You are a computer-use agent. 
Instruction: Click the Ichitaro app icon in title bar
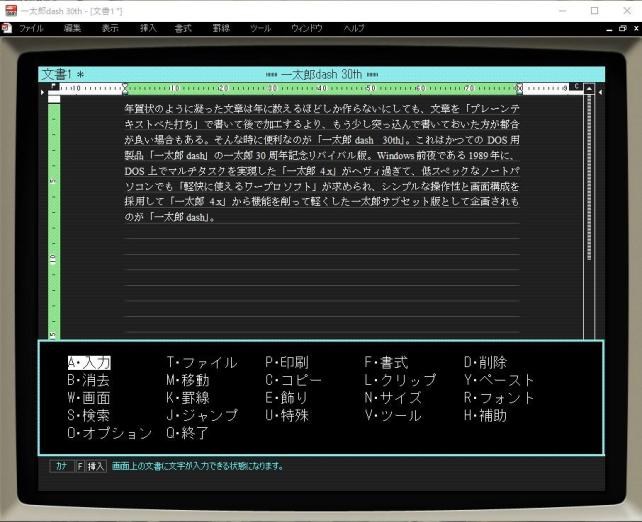pyautogui.click(x=10, y=11)
